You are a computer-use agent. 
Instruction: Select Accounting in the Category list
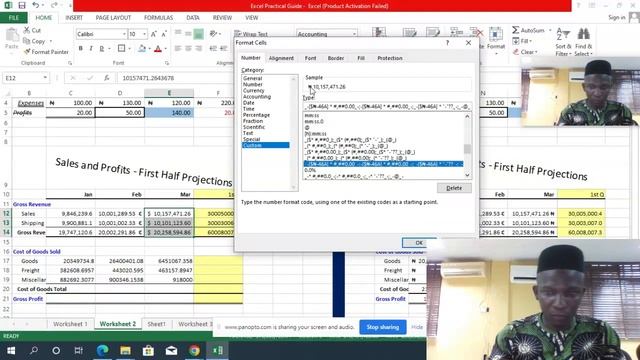[x=257, y=97]
